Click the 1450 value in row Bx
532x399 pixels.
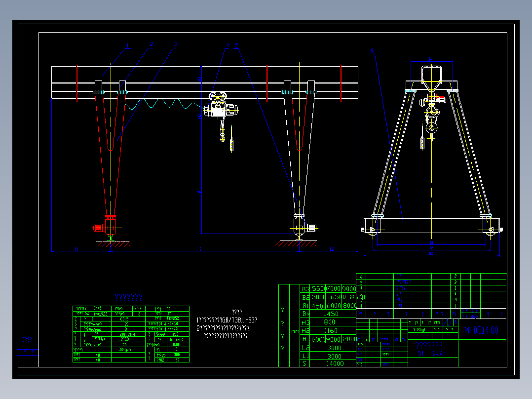[x=331, y=314]
